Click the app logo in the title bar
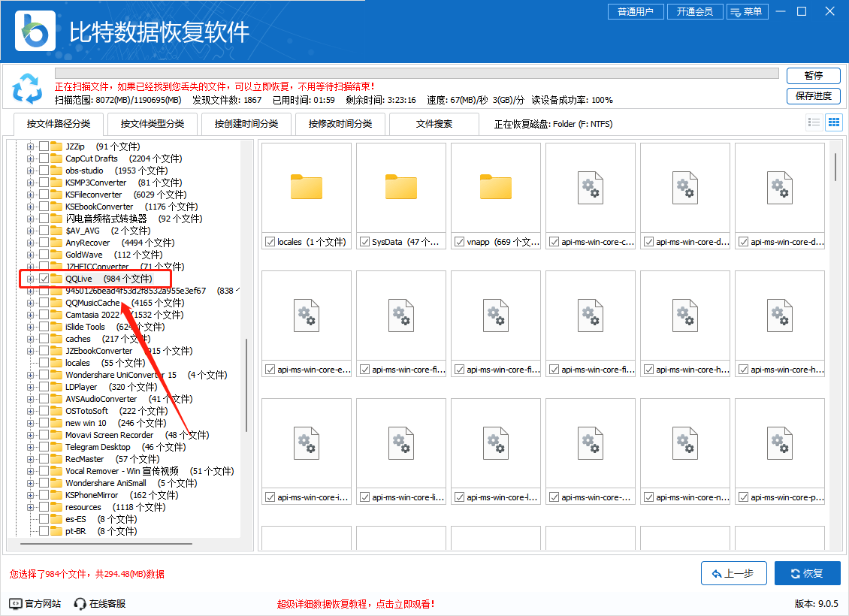The width and height of the screenshot is (849, 616). [35, 31]
